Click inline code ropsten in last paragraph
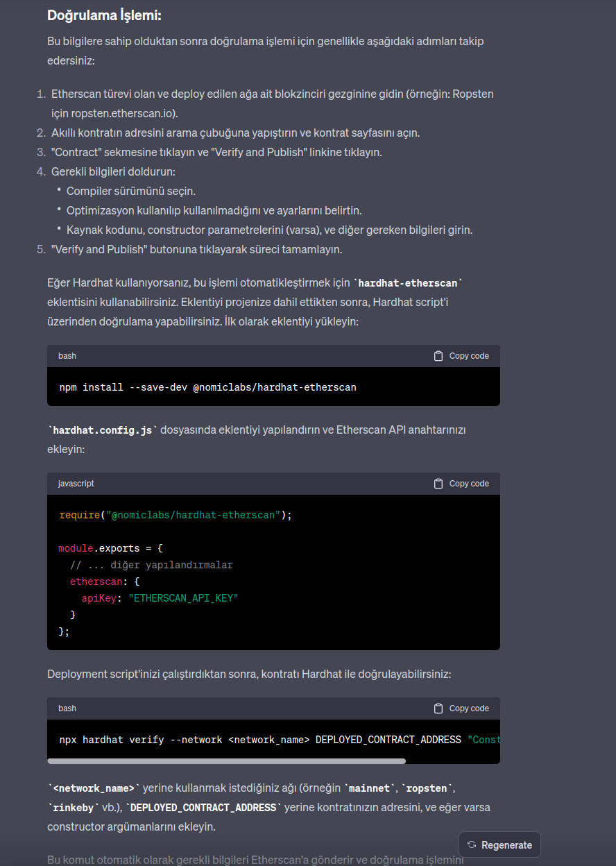The image size is (616, 866). click(427, 788)
